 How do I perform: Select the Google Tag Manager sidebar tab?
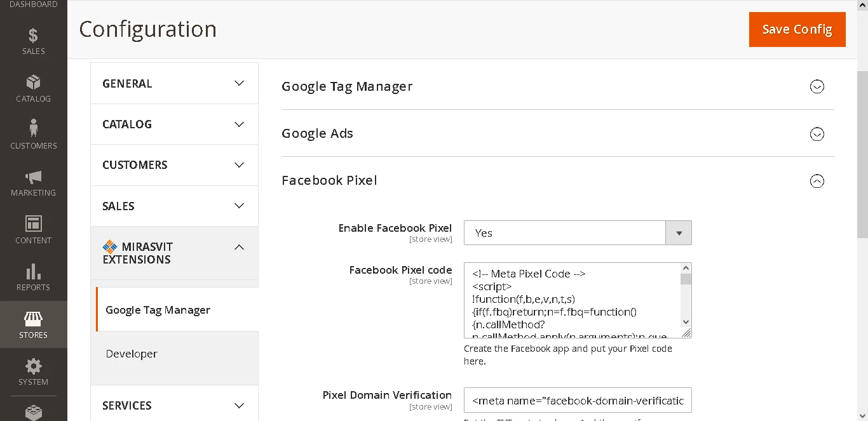(158, 310)
